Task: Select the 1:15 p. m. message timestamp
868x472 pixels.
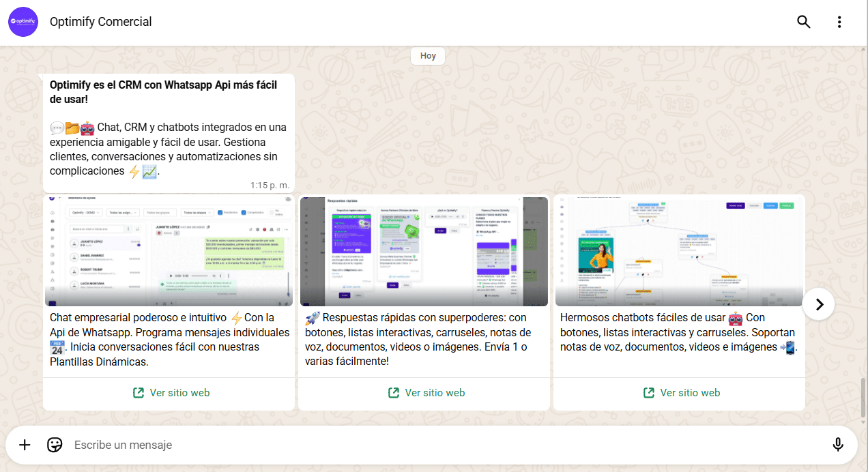Action: (270, 185)
